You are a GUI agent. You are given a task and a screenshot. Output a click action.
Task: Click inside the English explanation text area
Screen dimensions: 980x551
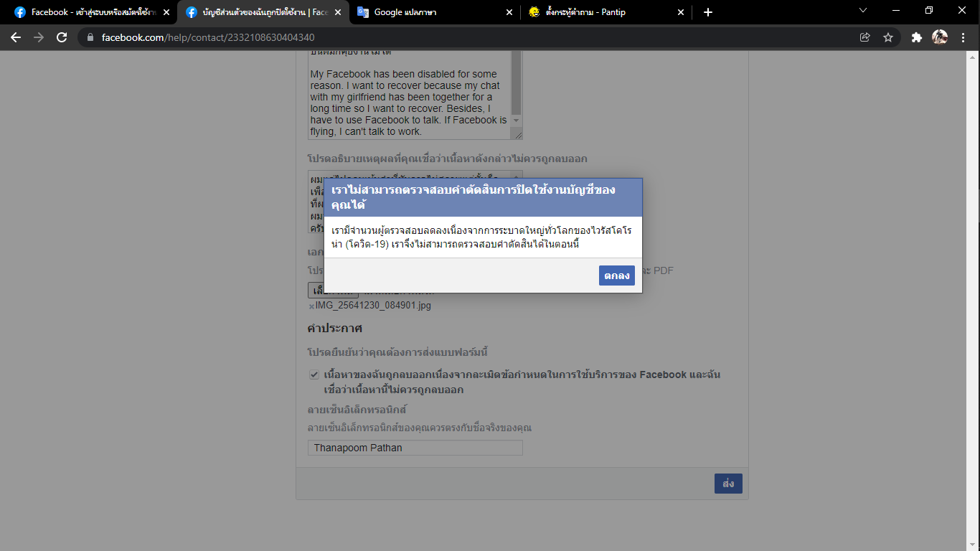(x=409, y=97)
